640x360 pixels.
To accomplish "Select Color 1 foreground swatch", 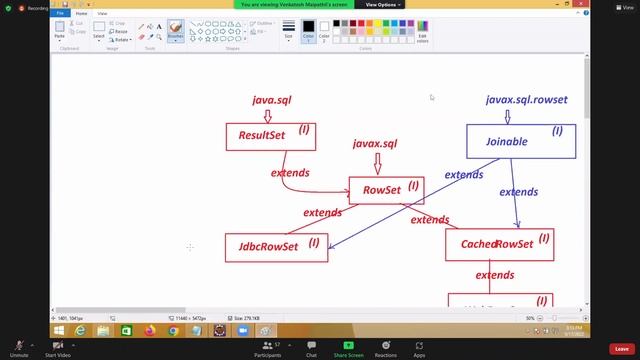I will coord(309,31).
